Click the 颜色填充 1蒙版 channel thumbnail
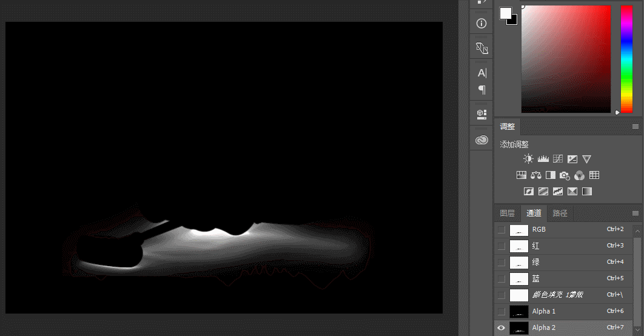644x336 pixels. (x=518, y=295)
